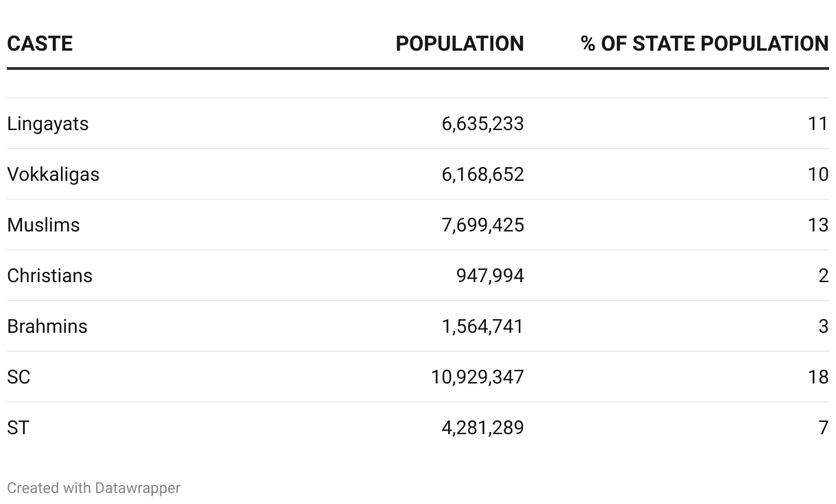
Task: Click the Muslims caste cell
Action: pyautogui.click(x=43, y=225)
